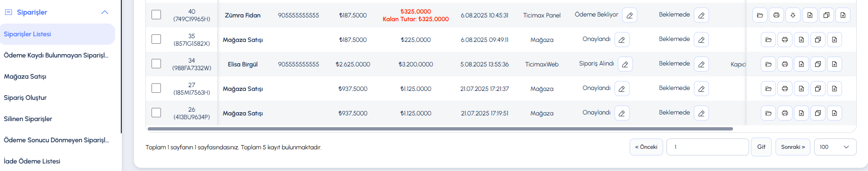This screenshot has height=171, width=868.
Task: Open Mağaza Satışı in sidebar
Action: click(25, 76)
